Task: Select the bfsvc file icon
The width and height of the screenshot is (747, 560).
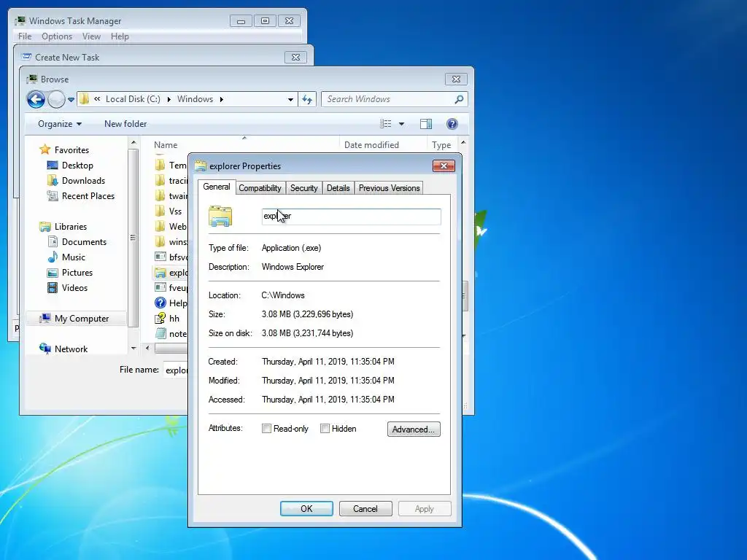Action: (160, 257)
